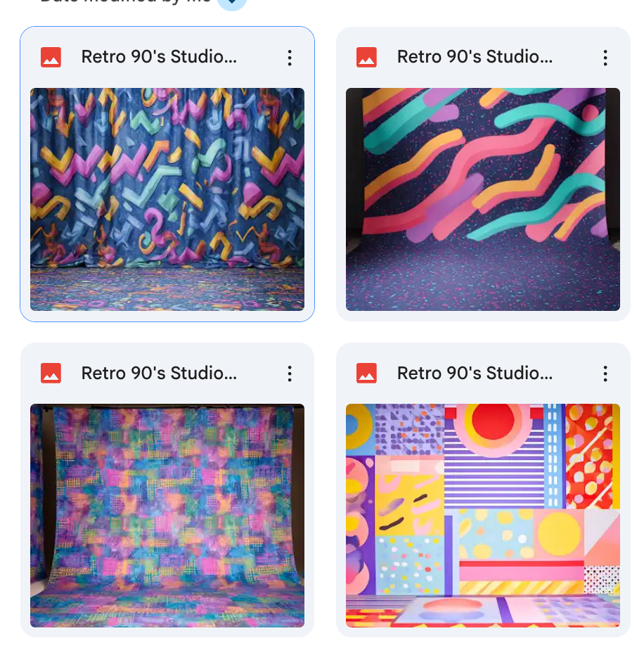Reverse sort direction using the arrow button
644x657 pixels.
tap(231, 3)
